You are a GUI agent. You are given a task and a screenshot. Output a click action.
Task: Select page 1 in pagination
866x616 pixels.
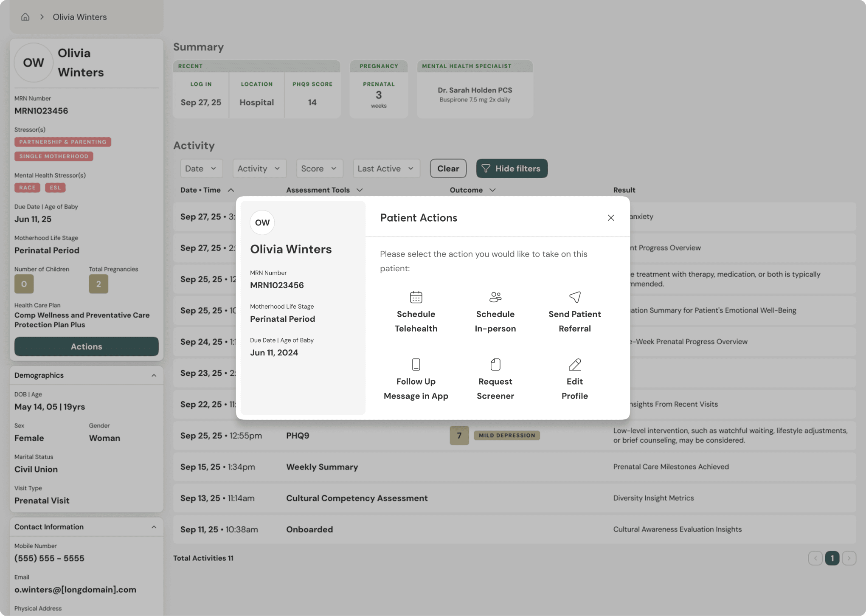pos(832,558)
